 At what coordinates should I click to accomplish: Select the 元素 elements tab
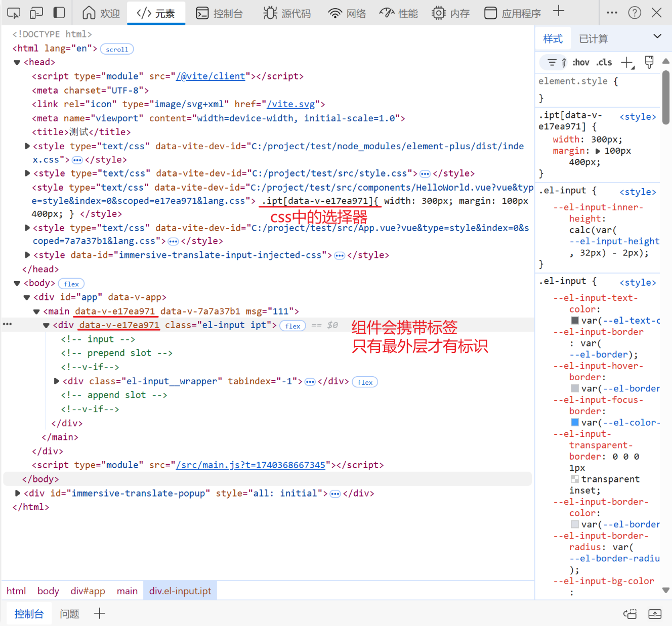pyautogui.click(x=156, y=13)
